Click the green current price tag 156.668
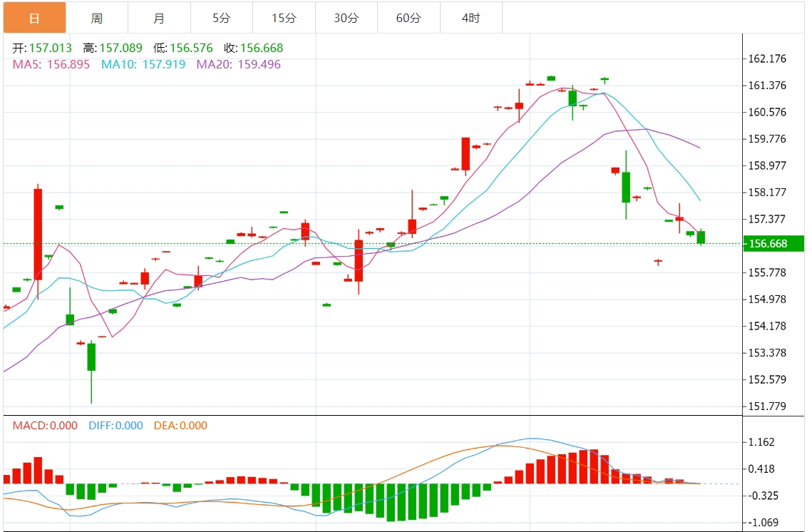 pyautogui.click(x=774, y=243)
